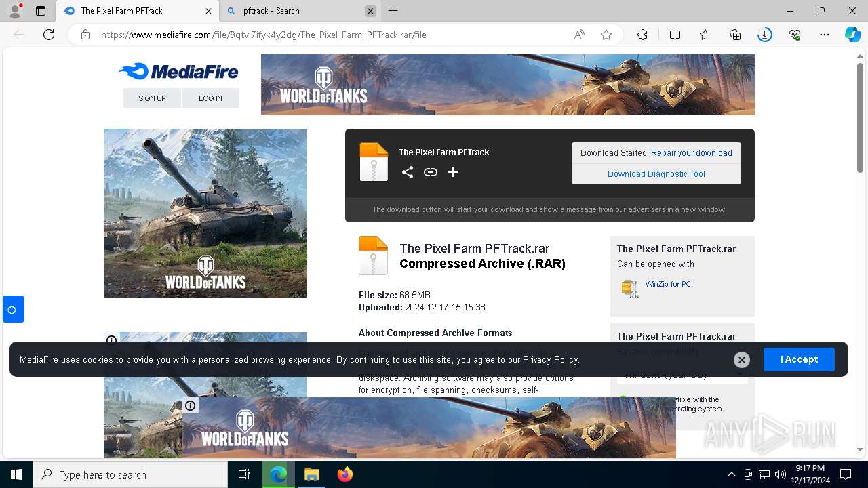The image size is (868, 488).
Task: Select file size text 68.5MB
Action: [x=415, y=295]
